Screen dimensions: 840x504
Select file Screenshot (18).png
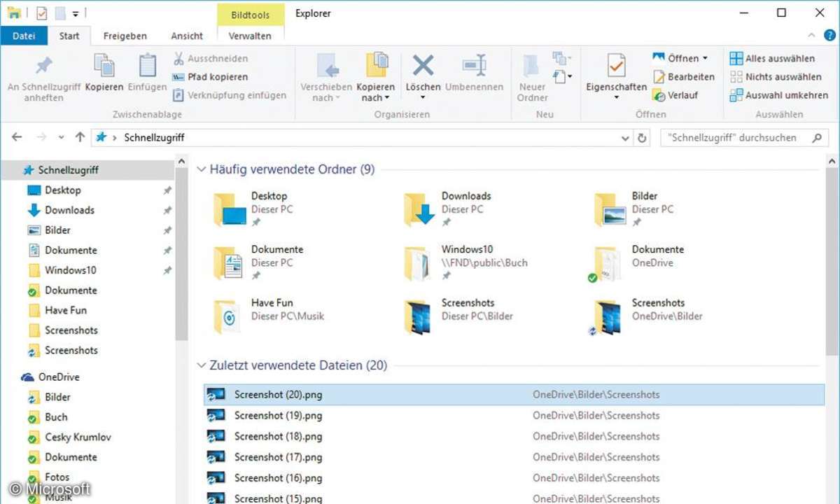point(514,436)
